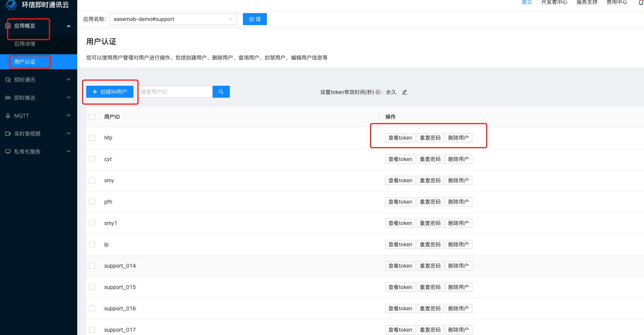Expand the 即时推送 menu chevron

[69, 98]
